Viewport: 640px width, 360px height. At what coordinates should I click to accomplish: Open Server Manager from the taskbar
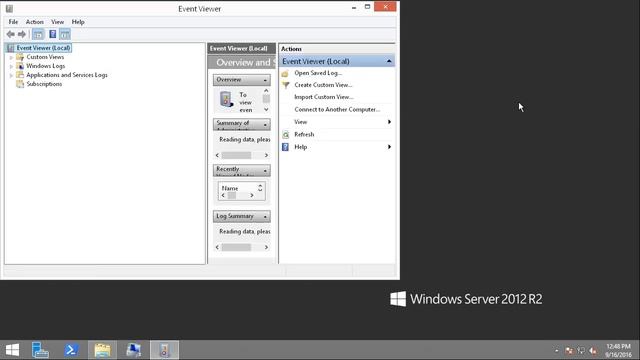[x=40, y=350]
